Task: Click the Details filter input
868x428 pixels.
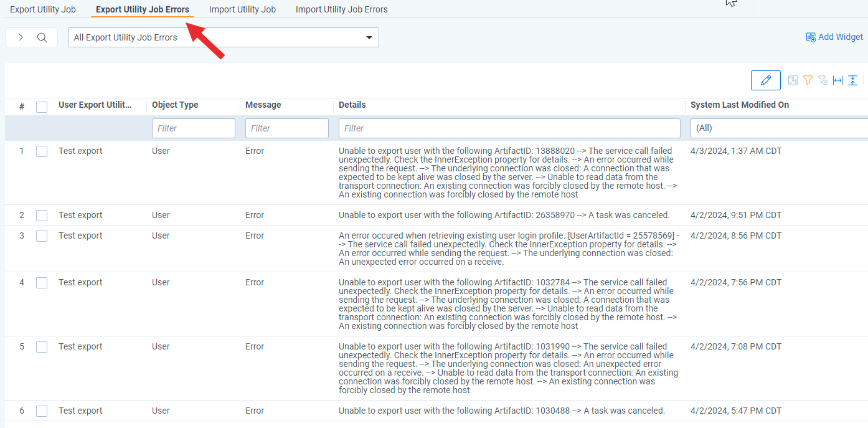Action: [509, 128]
